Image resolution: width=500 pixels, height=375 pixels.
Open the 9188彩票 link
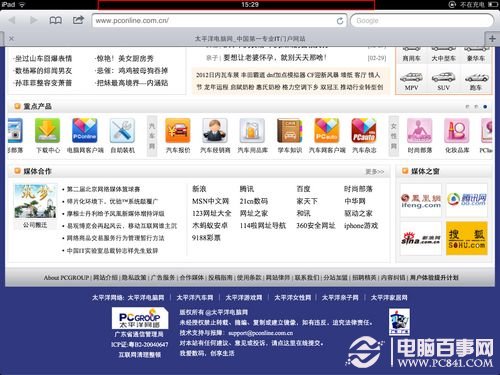point(206,238)
